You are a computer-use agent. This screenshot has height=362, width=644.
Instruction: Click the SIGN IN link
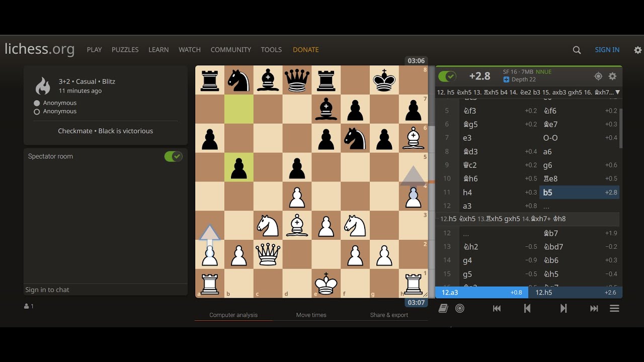tap(607, 50)
